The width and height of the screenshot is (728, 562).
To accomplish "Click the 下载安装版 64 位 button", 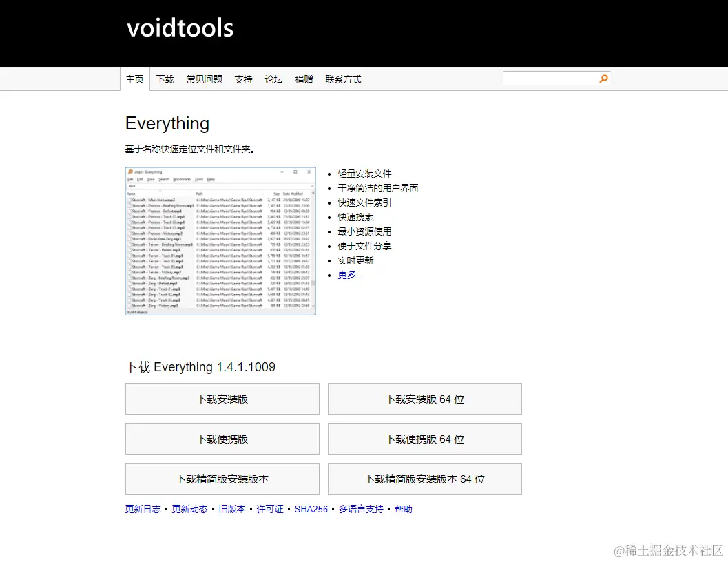I will click(425, 399).
